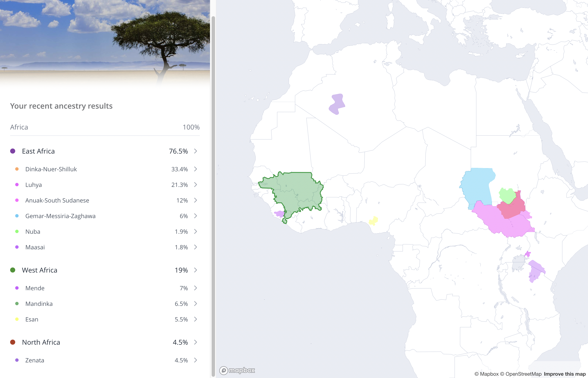Viewport: 588px width, 378px height.
Task: Open the Dinka-Nuer-Shilluk details arrow
Action: pos(196,169)
